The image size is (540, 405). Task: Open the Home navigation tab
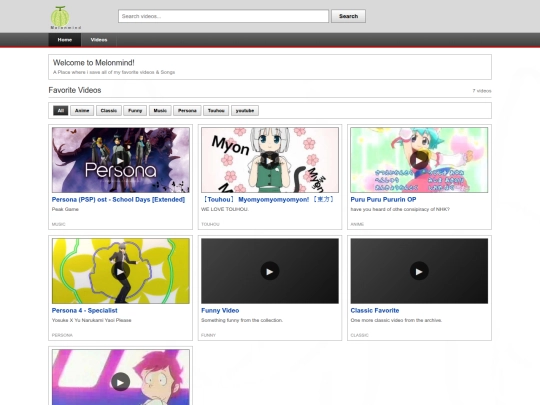tap(65, 40)
